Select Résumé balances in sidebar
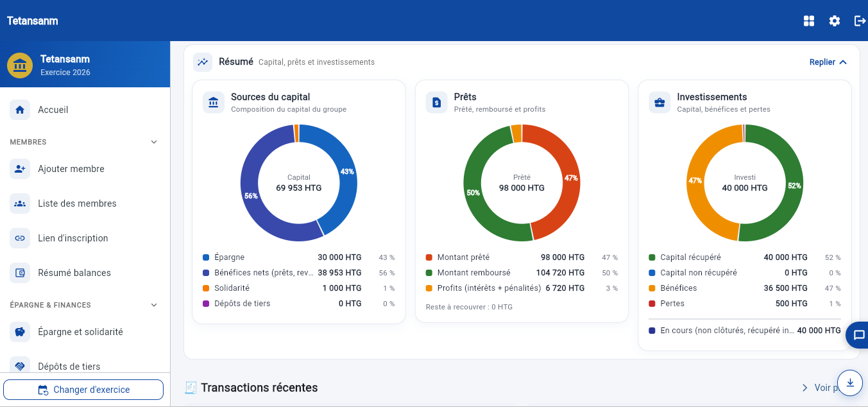 [x=85, y=273]
